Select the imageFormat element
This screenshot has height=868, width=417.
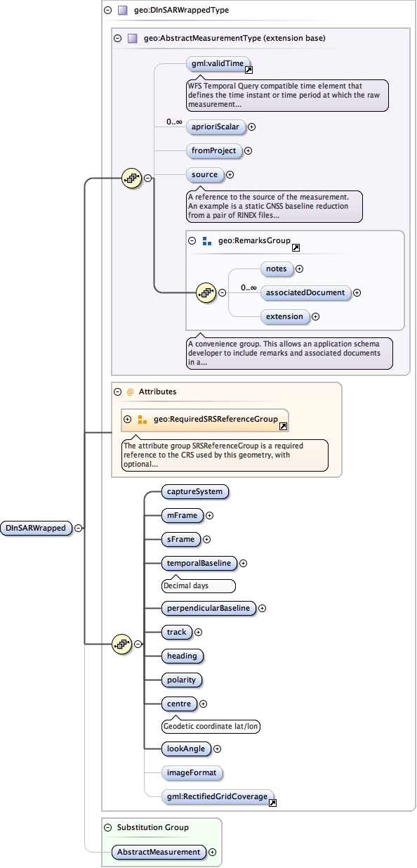[192, 772]
